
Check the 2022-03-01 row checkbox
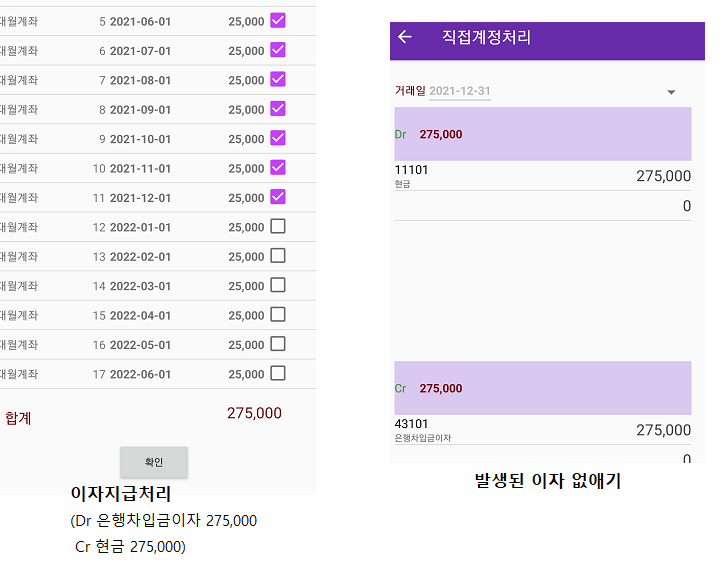coord(278,285)
